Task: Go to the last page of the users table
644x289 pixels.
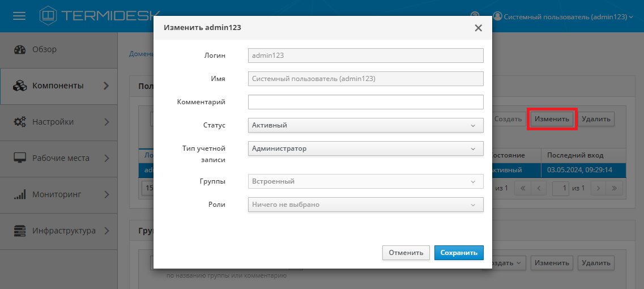Action: coord(615,188)
